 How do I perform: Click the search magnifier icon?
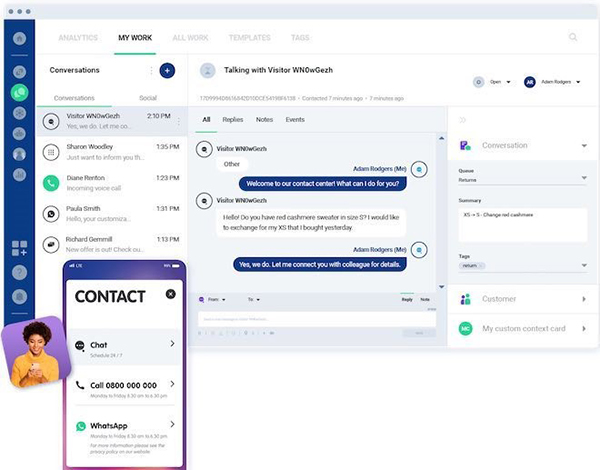click(x=573, y=38)
